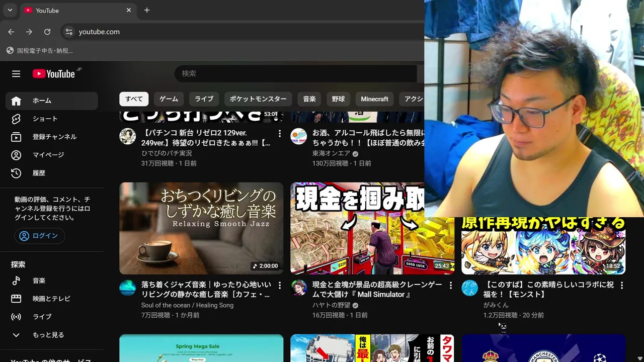This screenshot has height=362, width=644.
Task: Open options menu for このすば モンスト video
Action: tap(622, 286)
